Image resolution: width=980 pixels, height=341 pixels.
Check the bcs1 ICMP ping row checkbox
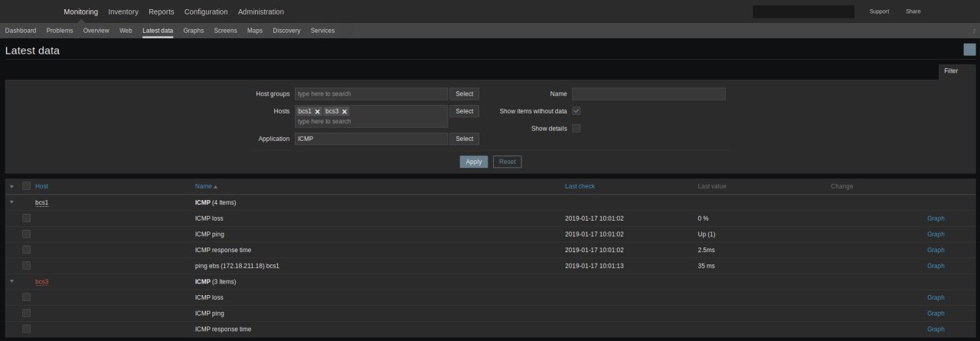[27, 234]
